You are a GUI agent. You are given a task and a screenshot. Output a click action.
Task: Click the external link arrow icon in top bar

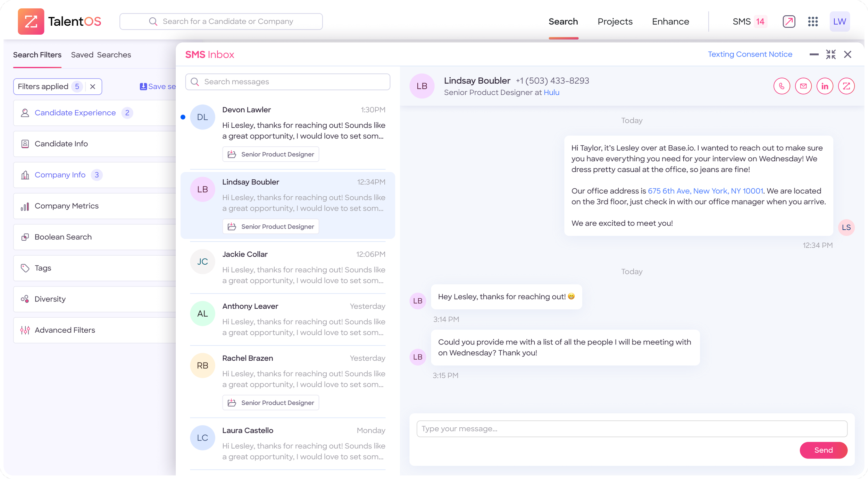point(789,22)
